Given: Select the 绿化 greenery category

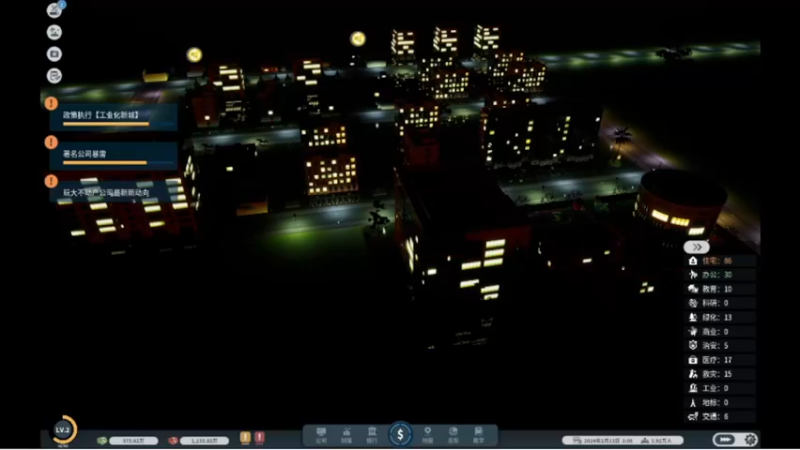Looking at the screenshot, I should pos(719,317).
